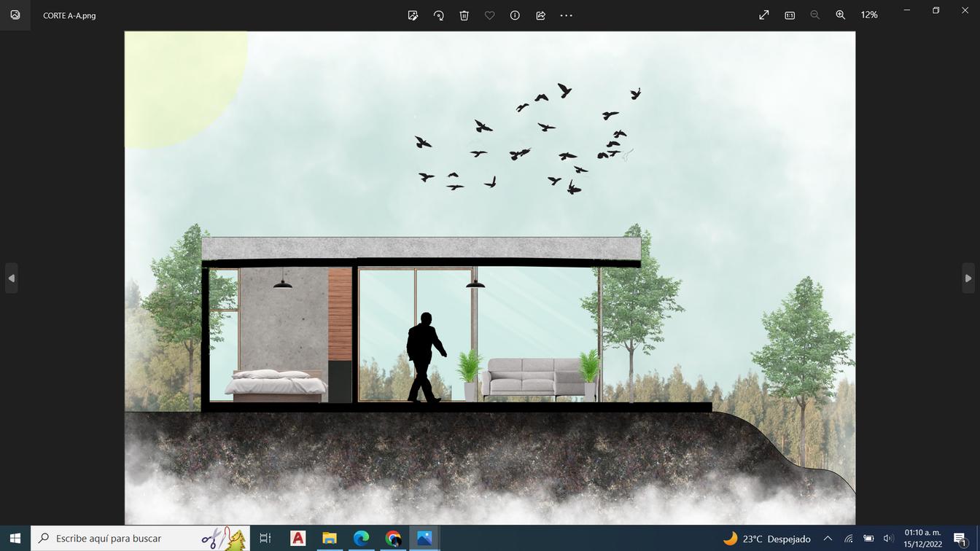Select the Photos app taskbar icon
980x551 pixels.
click(x=424, y=538)
